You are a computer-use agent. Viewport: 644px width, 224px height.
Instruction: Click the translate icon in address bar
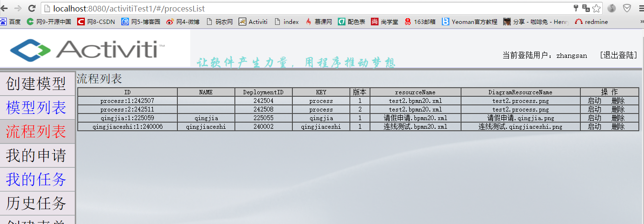click(586, 8)
